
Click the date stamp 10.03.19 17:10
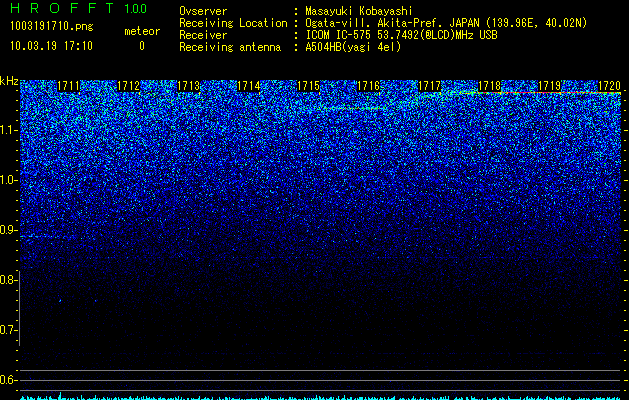click(51, 46)
